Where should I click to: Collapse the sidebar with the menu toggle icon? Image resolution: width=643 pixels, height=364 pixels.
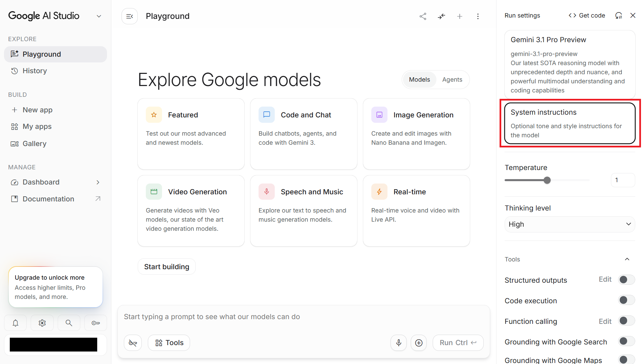tap(130, 16)
